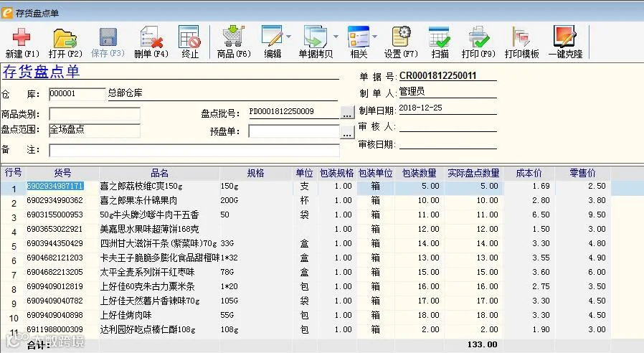644x353 pixels.
Task: Select the item 达利园好吃点榛仁酥108g
Action: (148, 329)
